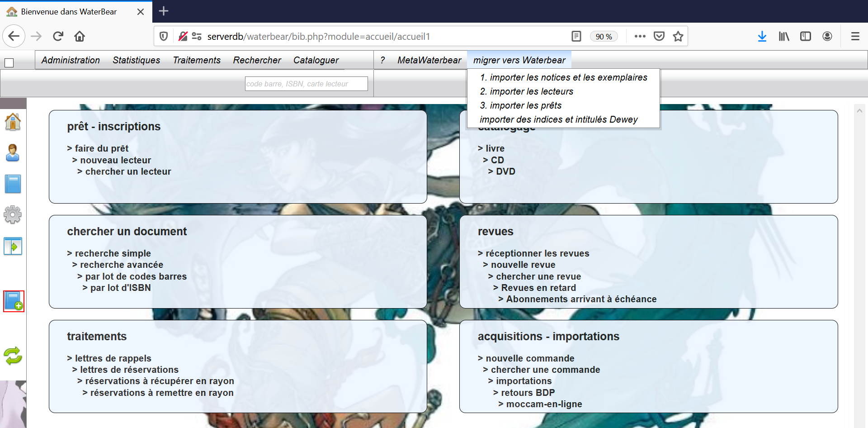Click the browser home icon

click(x=80, y=36)
